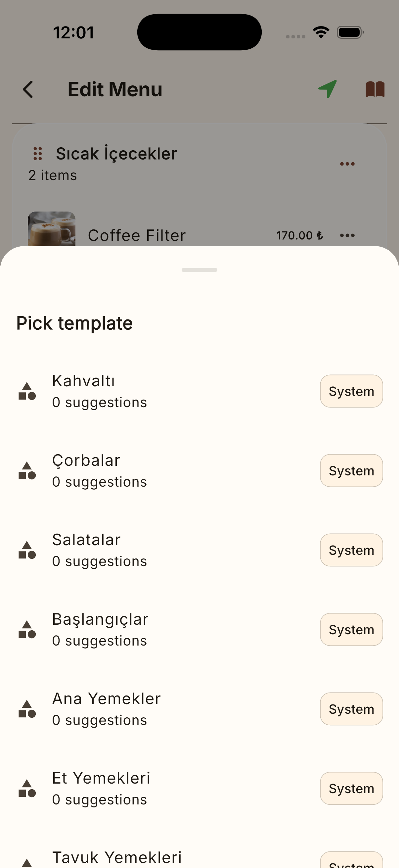Tap the System badge for Çorbalar
This screenshot has height=868, width=399.
pos(351,471)
